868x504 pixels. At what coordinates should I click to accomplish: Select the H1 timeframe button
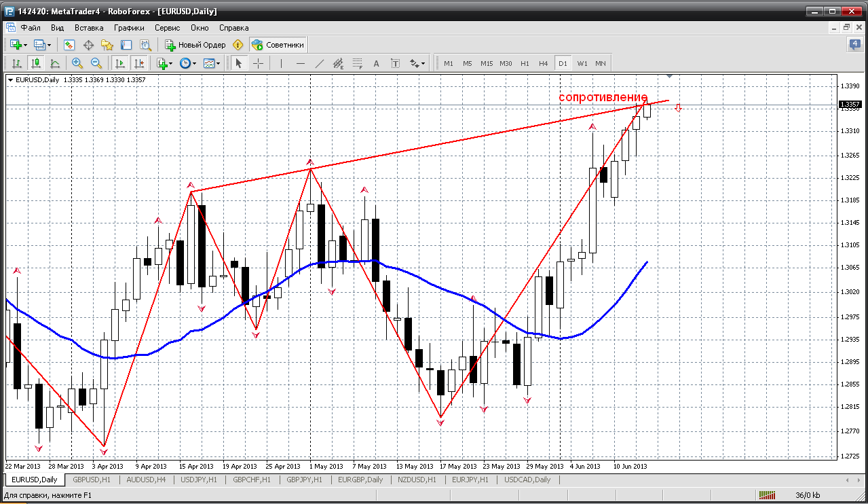(525, 63)
